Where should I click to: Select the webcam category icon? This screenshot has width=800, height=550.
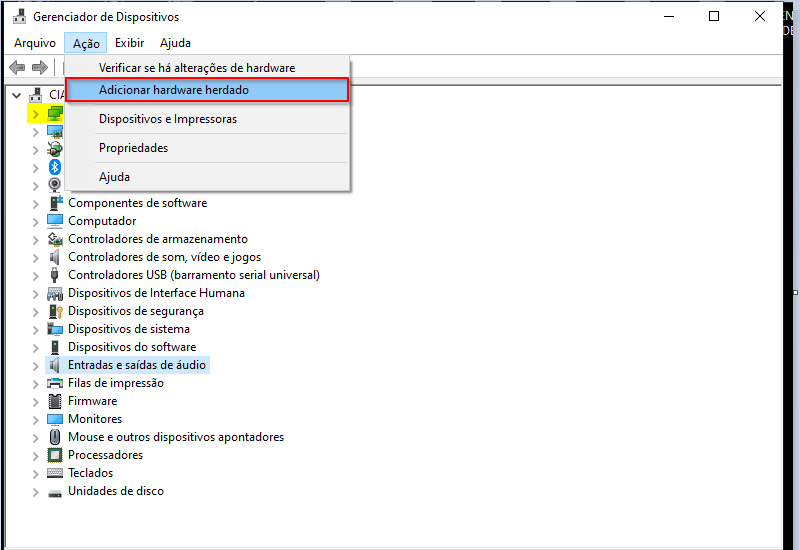55,185
